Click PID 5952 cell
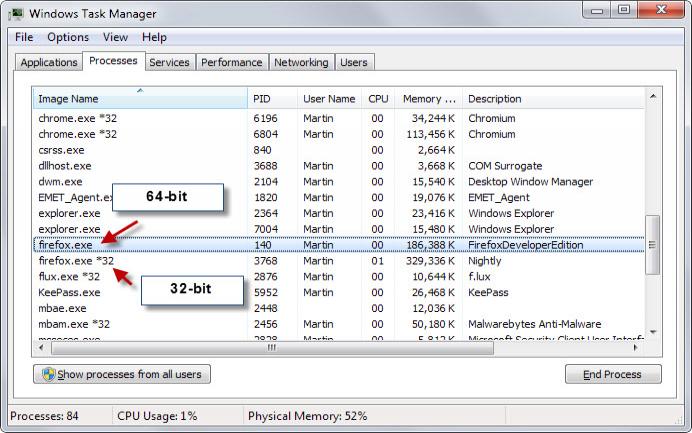692x433 pixels. 266,293
